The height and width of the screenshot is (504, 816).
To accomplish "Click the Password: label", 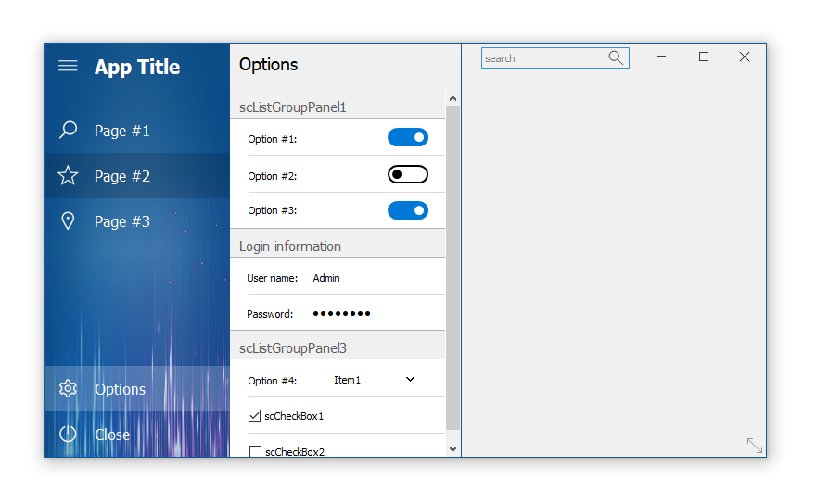I will pyautogui.click(x=270, y=314).
